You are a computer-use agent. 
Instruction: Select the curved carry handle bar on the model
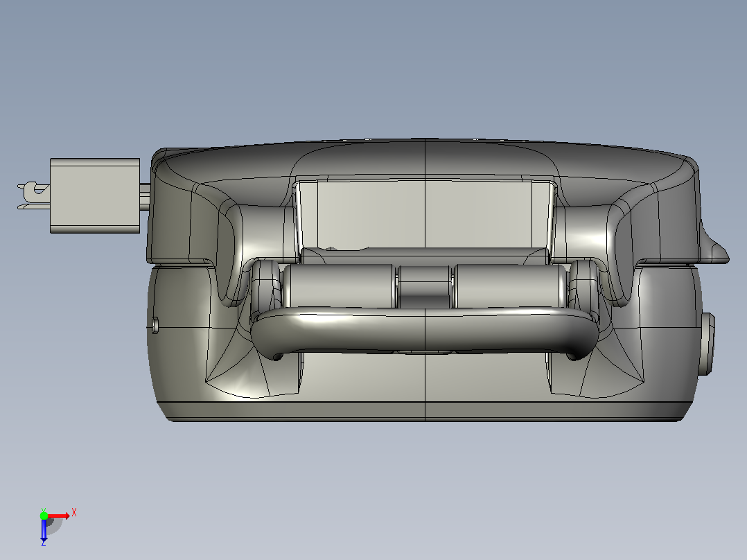pos(425,332)
